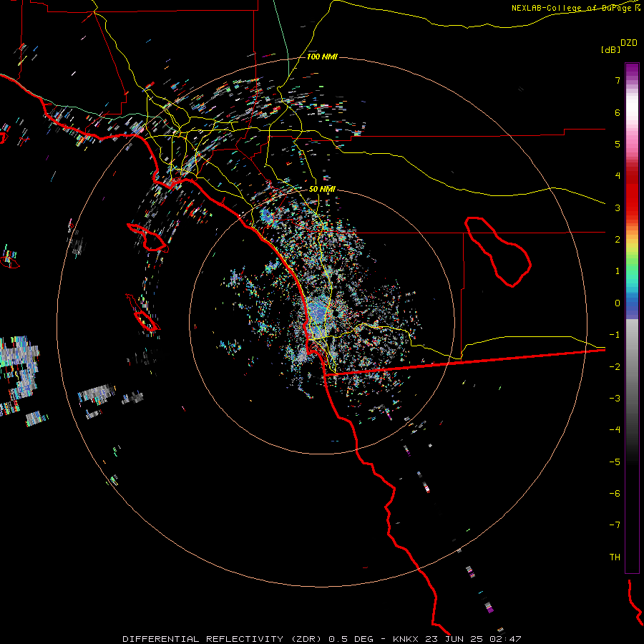
Task: Click the "4" tick label on scale
Action: 618,176
